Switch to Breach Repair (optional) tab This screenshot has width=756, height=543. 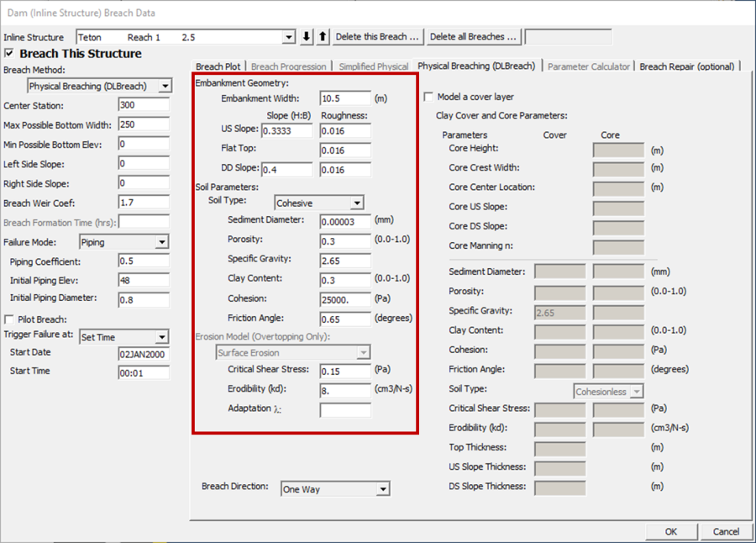pos(687,66)
